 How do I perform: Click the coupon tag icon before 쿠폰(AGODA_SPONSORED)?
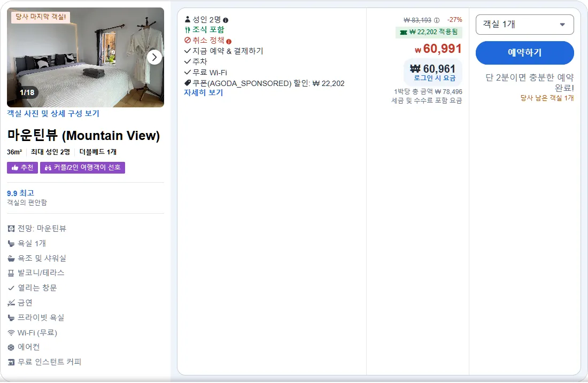(188, 83)
